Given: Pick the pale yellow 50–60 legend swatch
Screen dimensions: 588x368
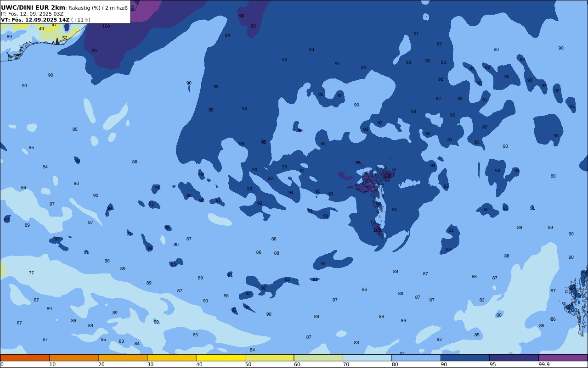Looking at the screenshot, I should [x=269, y=357].
